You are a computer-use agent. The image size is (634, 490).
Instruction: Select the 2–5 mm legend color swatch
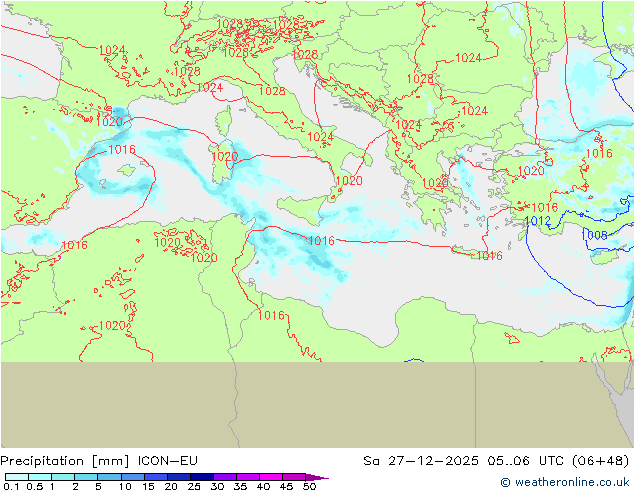click(x=86, y=477)
